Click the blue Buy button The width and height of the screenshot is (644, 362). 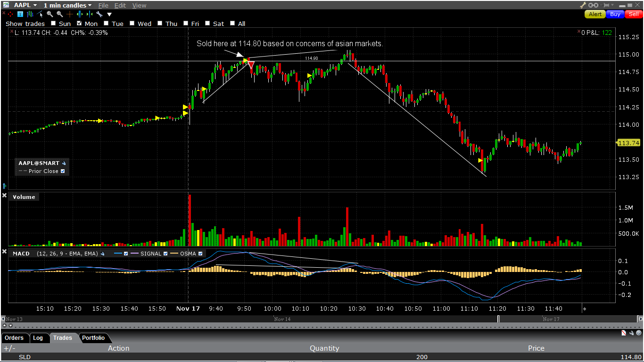click(615, 14)
